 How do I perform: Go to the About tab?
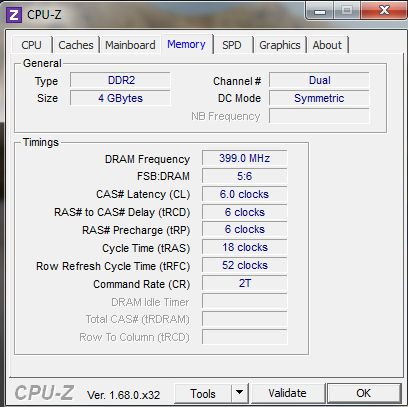point(327,45)
